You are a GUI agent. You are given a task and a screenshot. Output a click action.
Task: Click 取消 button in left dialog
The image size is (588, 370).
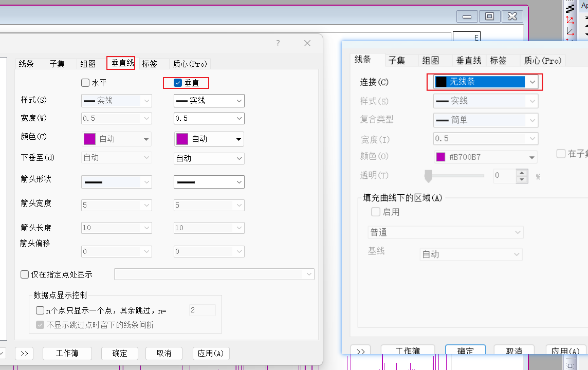(164, 353)
